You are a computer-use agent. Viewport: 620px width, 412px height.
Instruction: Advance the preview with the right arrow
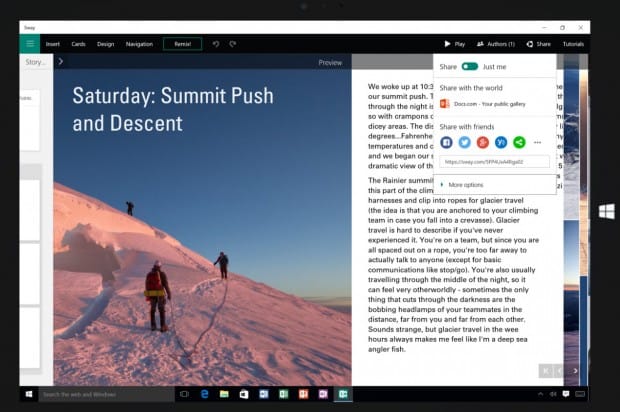575,370
